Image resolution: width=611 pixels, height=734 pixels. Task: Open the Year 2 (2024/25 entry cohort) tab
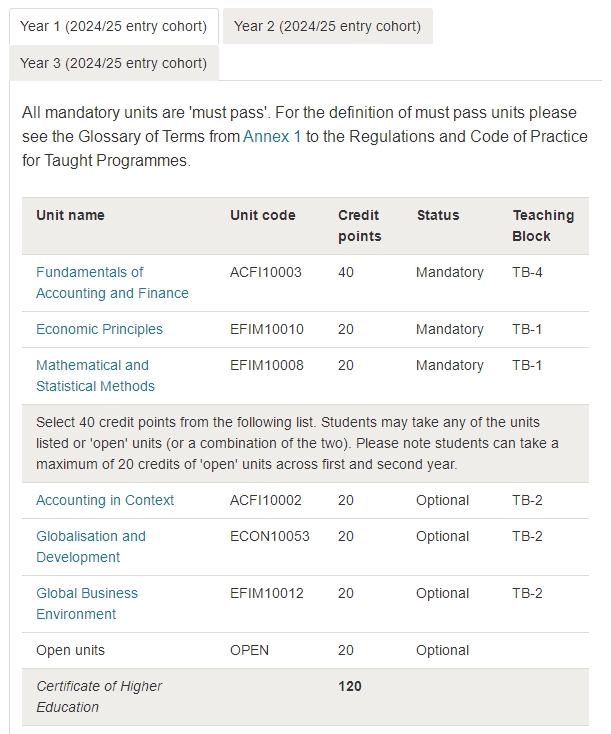point(327,26)
